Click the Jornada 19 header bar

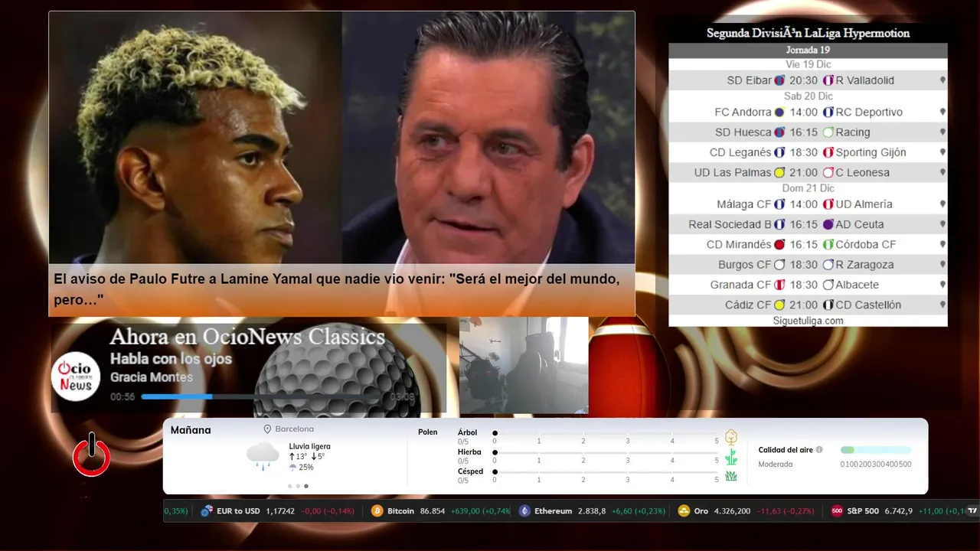coord(808,51)
